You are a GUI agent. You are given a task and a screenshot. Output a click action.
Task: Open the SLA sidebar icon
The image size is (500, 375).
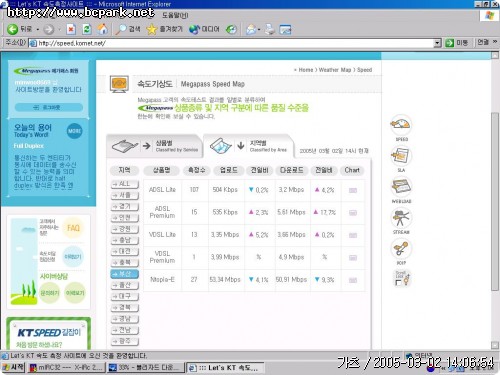point(401,156)
